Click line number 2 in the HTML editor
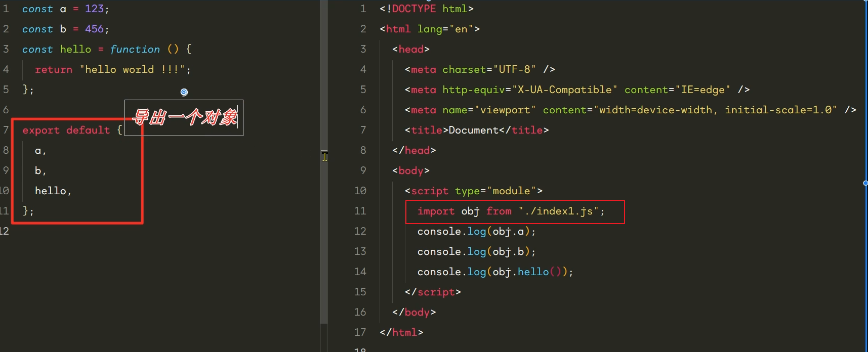Screen dimensions: 868x352 click(363, 29)
